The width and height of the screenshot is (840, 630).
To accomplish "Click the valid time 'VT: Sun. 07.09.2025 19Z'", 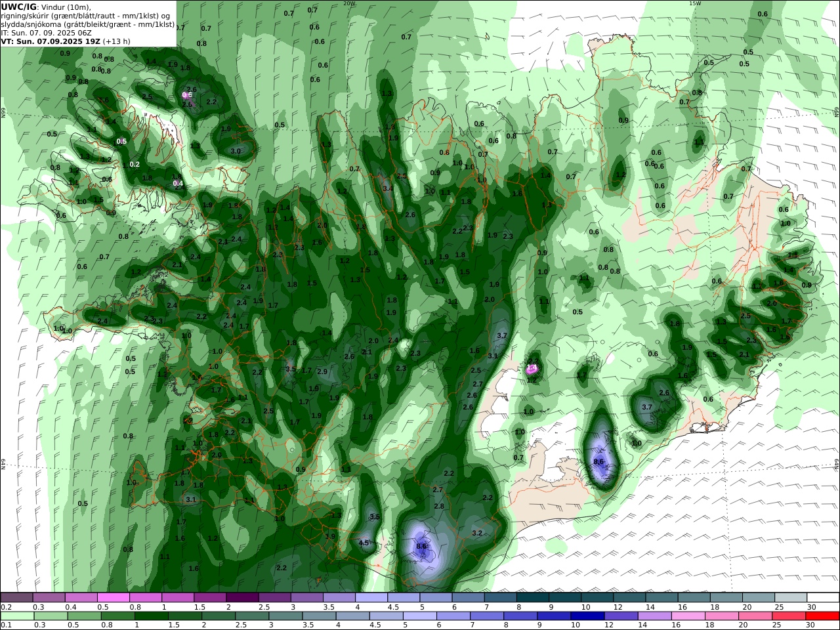I will (51, 41).
